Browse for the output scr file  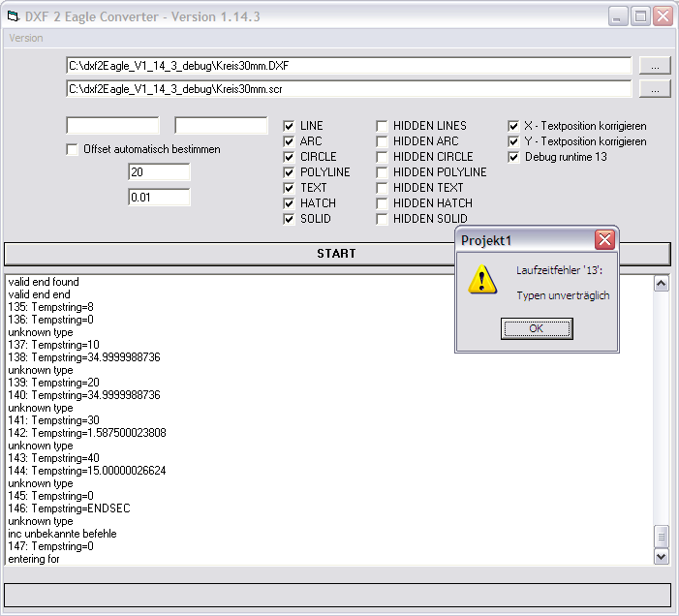(x=655, y=89)
